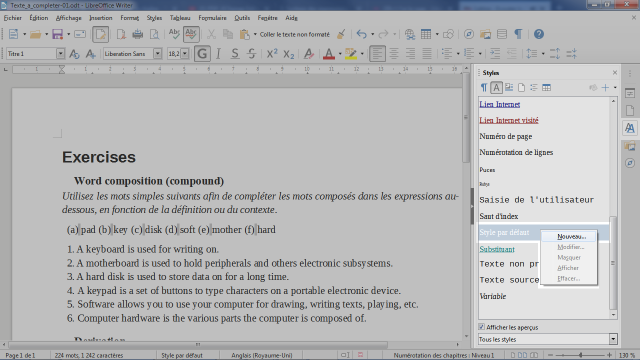The height and width of the screenshot is (360, 640).
Task: Show Frame styles in the Styles panel
Action: 509,87
